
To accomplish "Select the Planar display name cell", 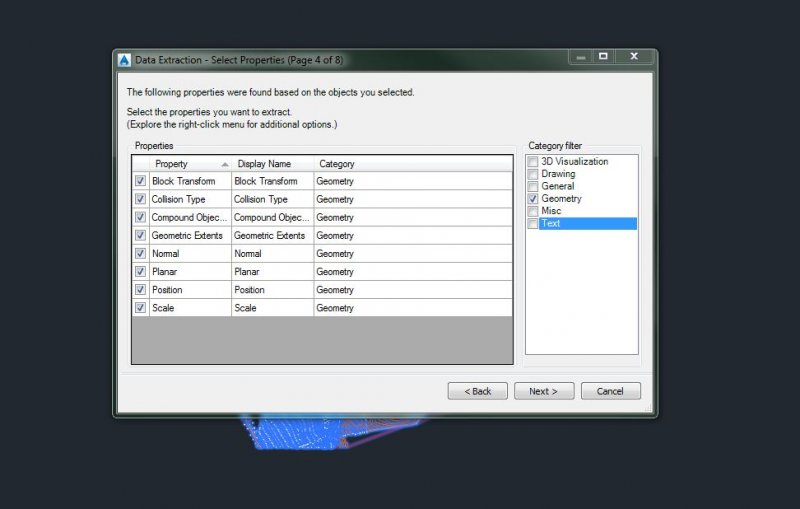I will coord(272,271).
